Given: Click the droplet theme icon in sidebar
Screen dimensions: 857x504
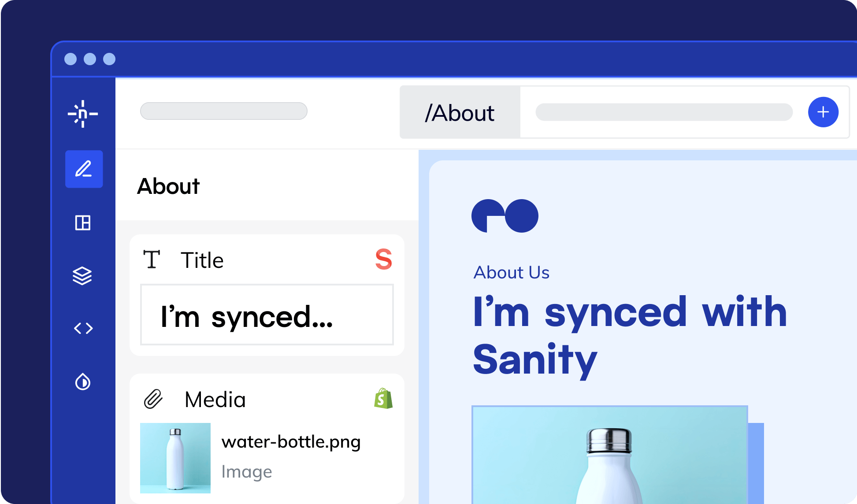Looking at the screenshot, I should tap(83, 382).
